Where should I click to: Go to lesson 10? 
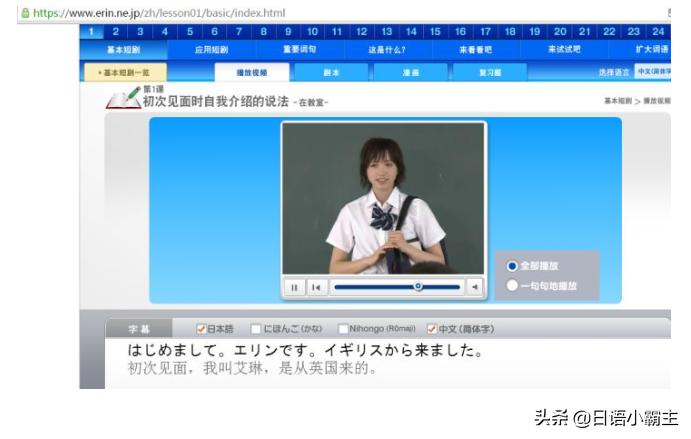point(312,32)
